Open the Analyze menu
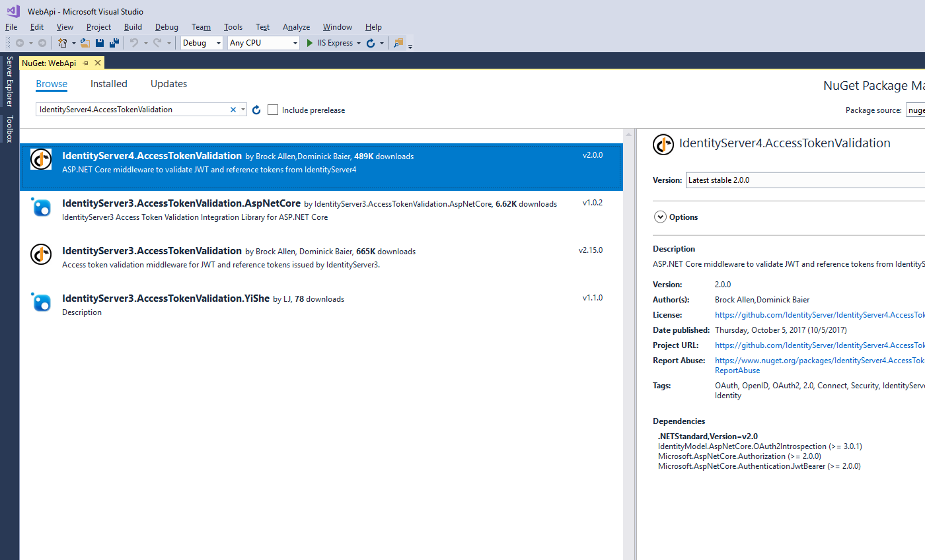Viewport: 925px width, 560px height. pyautogui.click(x=296, y=27)
